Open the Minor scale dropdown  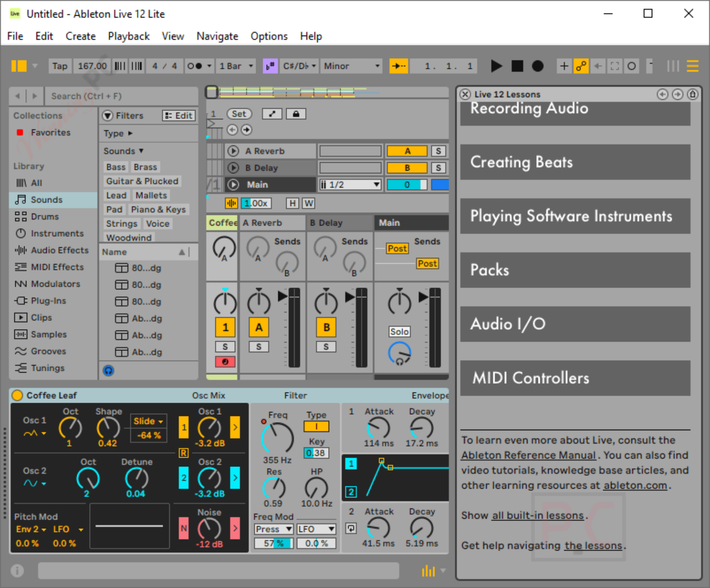[x=351, y=66]
